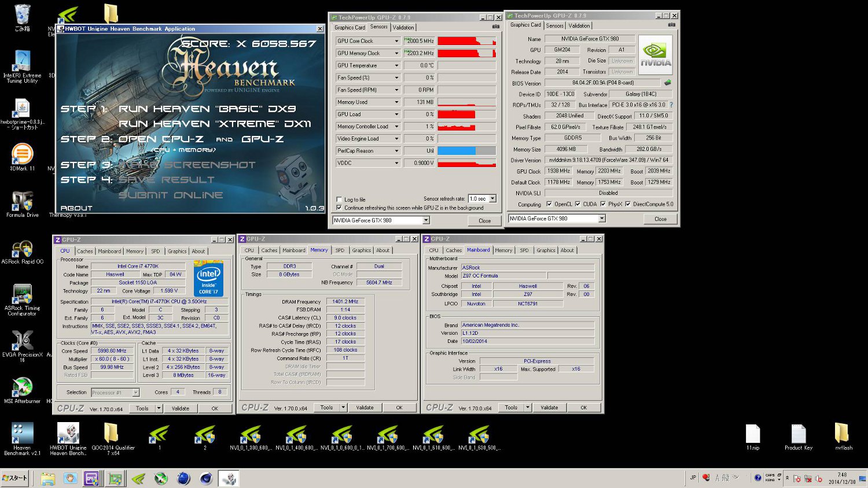
Task: Open Formula Drive desktop shortcut
Action: [x=22, y=204]
